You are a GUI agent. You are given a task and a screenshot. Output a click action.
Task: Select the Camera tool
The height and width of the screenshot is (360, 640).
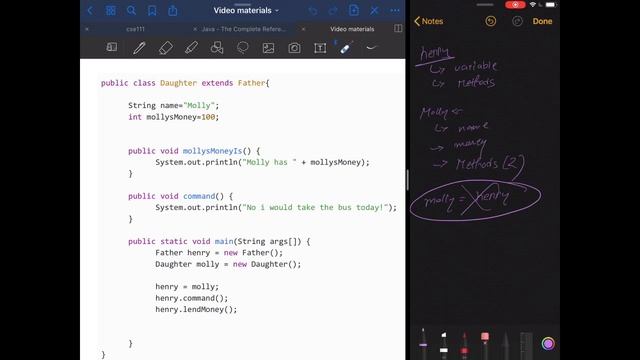[294, 48]
